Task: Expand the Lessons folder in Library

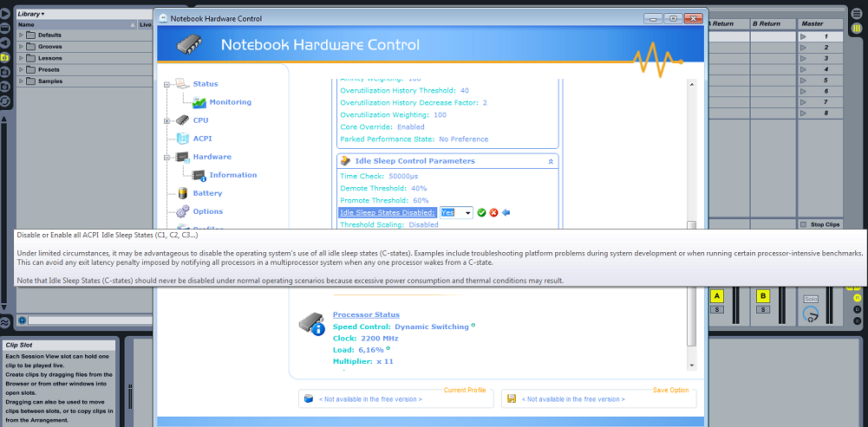Action: [x=21, y=58]
